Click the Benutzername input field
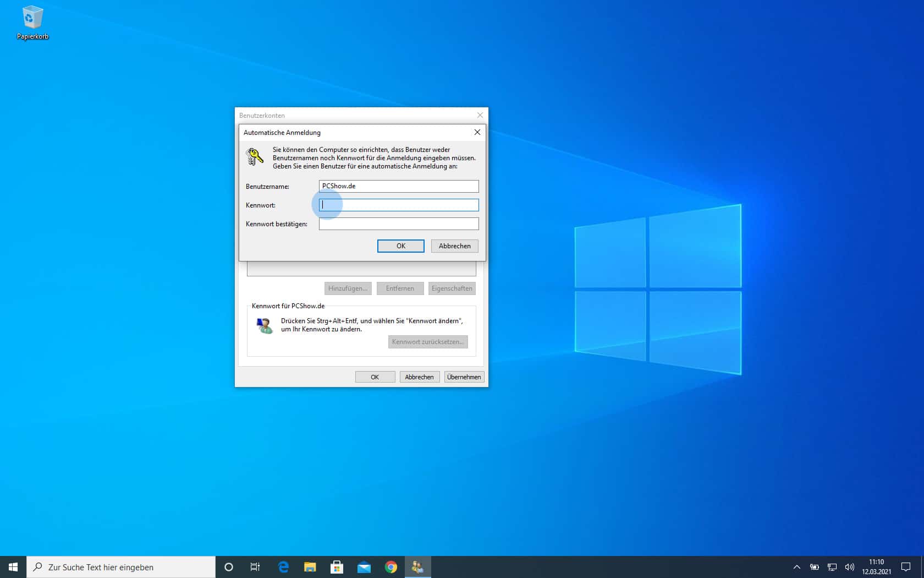Screen dimensions: 924x578 [399, 186]
